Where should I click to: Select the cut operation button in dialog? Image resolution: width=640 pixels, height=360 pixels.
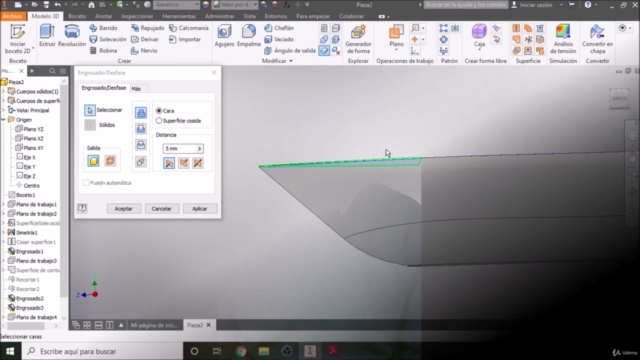pyautogui.click(x=141, y=129)
